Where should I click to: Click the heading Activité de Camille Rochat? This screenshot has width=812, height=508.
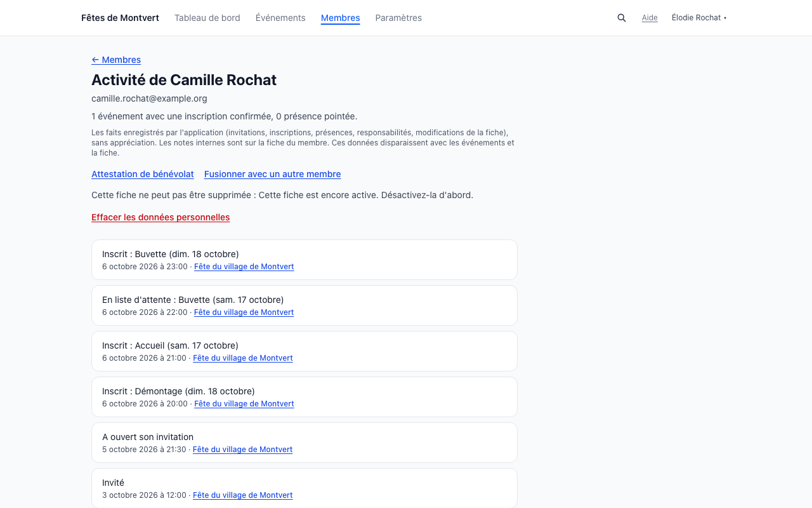184,80
